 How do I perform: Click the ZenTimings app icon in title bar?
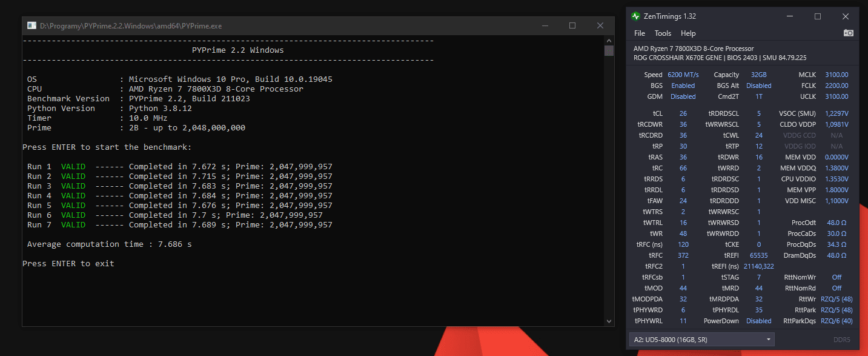pyautogui.click(x=635, y=16)
